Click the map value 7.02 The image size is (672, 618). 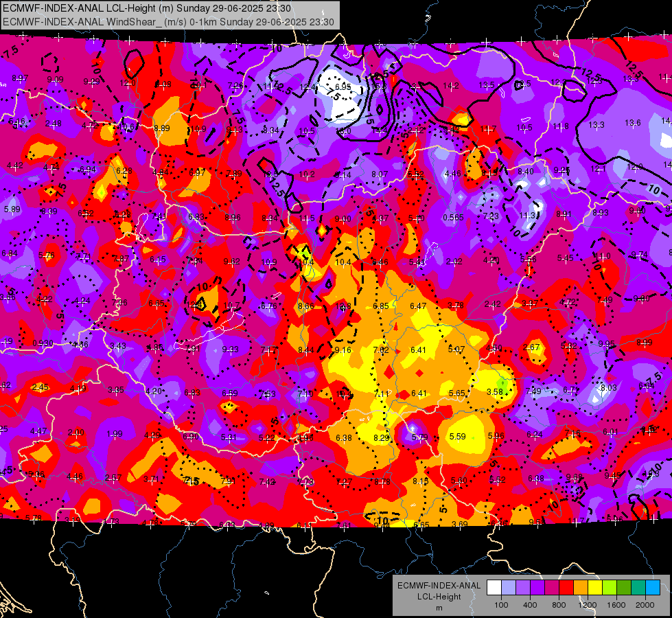[x=380, y=350]
